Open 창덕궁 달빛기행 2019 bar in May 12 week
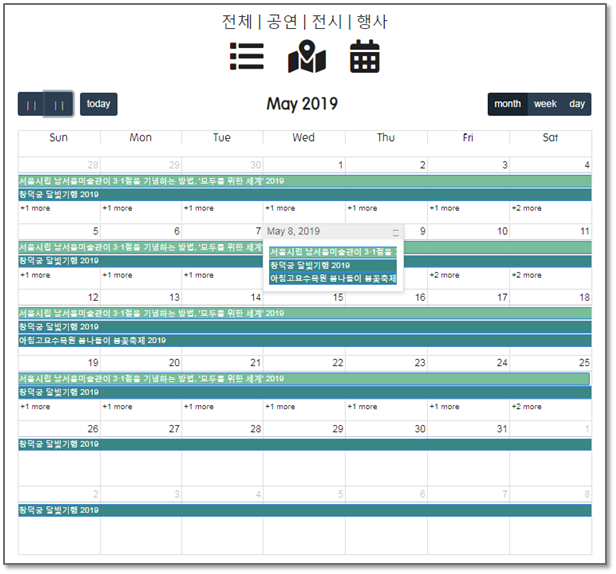616x574 pixels. tap(305, 327)
